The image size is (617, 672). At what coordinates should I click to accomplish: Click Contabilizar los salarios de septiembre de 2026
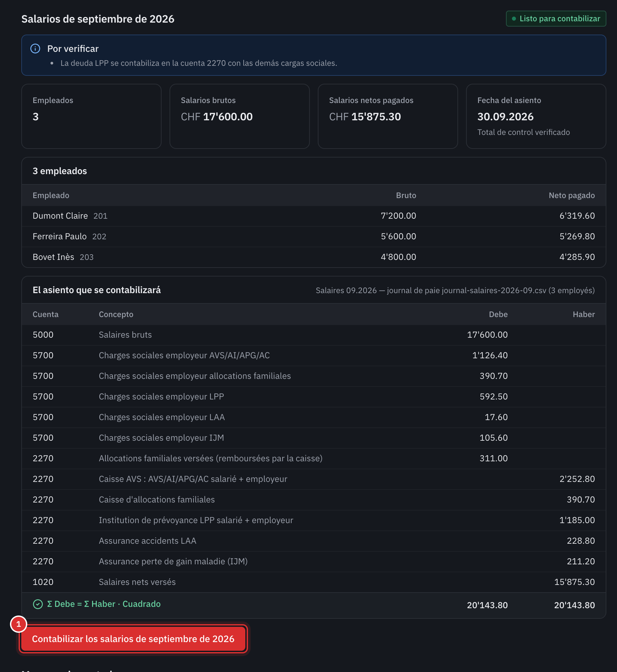click(133, 639)
